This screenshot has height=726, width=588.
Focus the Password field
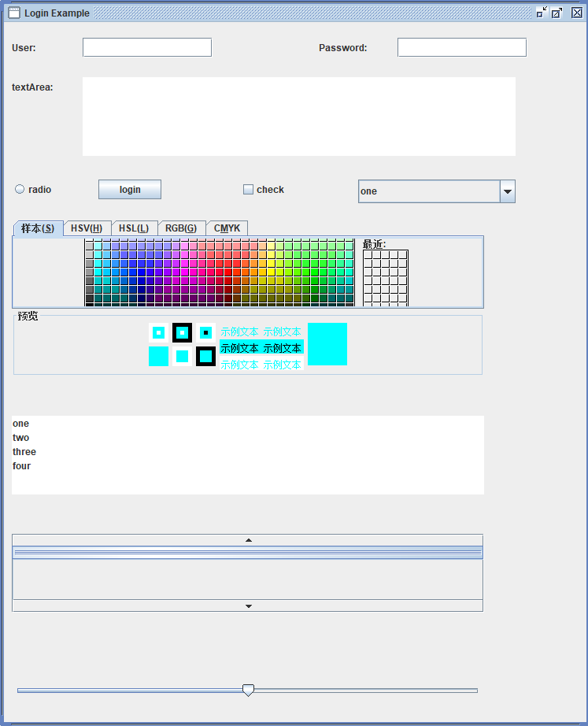tap(462, 47)
